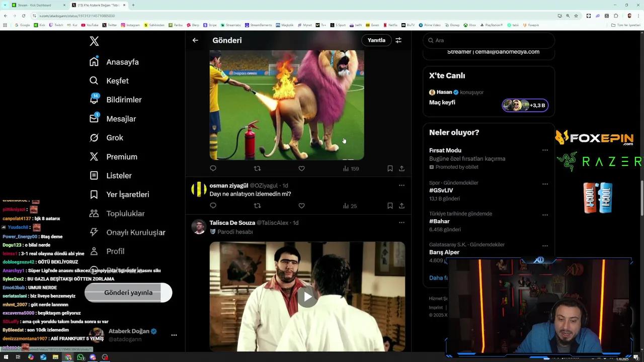
Task: Open the Grok page
Action: point(114,138)
